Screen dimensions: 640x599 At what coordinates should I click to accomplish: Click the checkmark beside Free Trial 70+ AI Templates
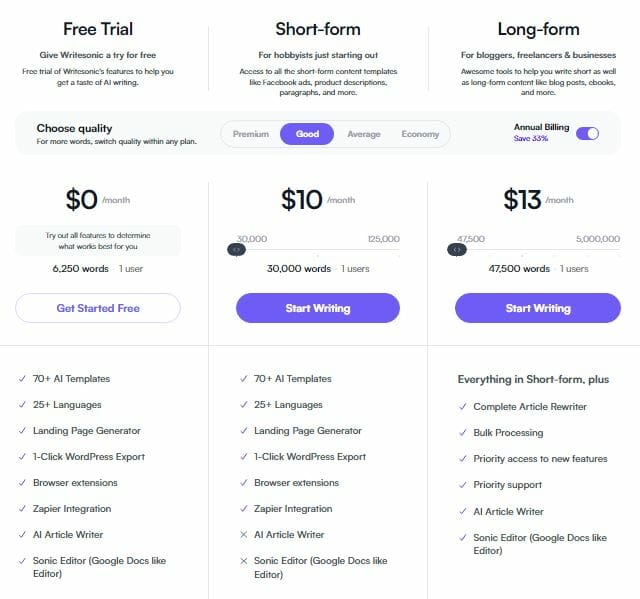(x=22, y=379)
